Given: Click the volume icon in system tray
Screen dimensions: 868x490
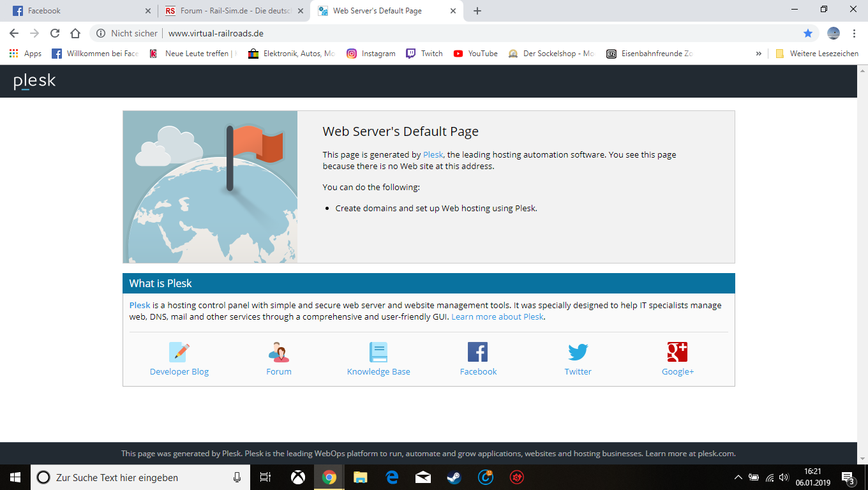Looking at the screenshot, I should [784, 477].
